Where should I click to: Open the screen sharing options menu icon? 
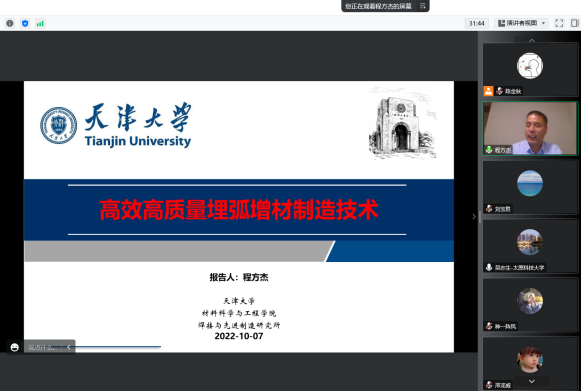point(422,6)
